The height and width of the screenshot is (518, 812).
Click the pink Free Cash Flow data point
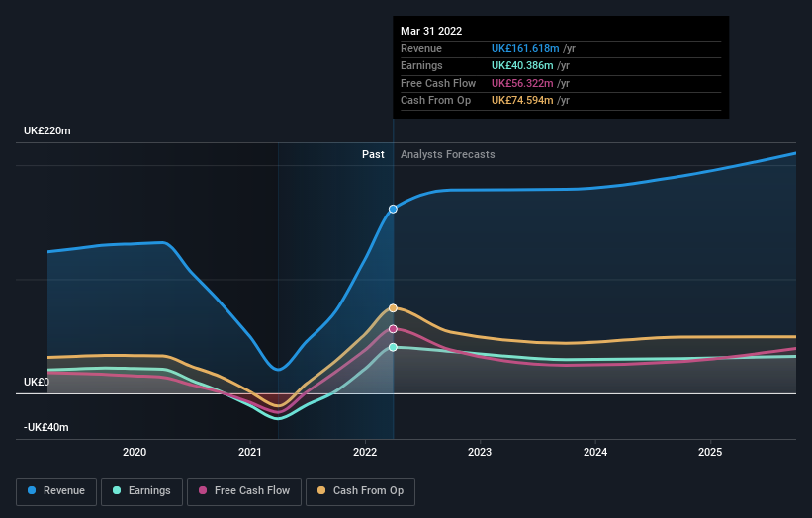(393, 329)
